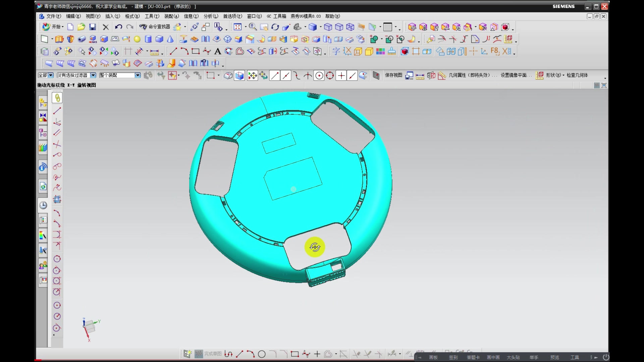Screen dimensions: 644x362
Task: Choose the Text 'A' curve tool
Action: point(217,51)
